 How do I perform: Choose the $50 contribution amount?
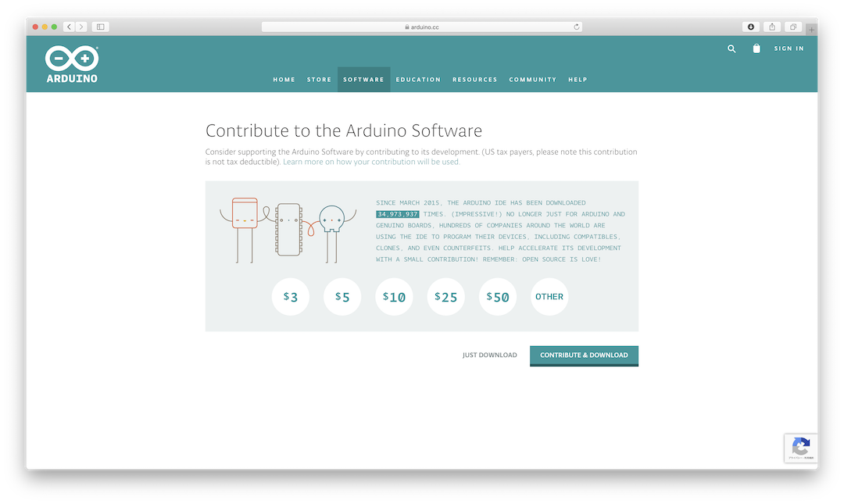(x=498, y=297)
